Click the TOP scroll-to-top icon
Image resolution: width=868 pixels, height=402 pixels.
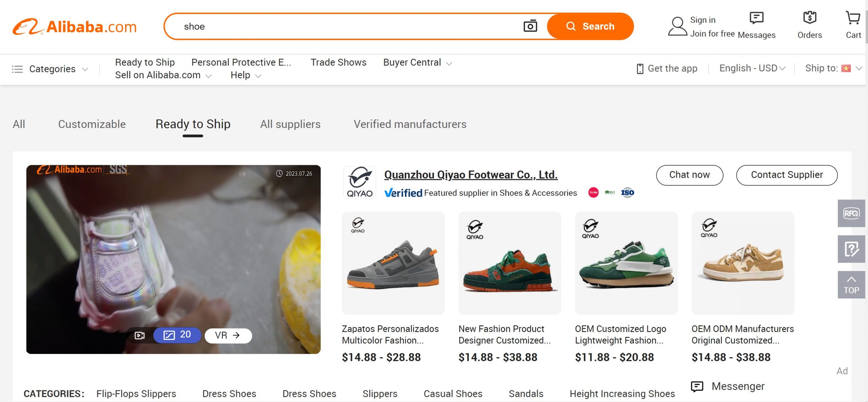pyautogui.click(x=851, y=285)
